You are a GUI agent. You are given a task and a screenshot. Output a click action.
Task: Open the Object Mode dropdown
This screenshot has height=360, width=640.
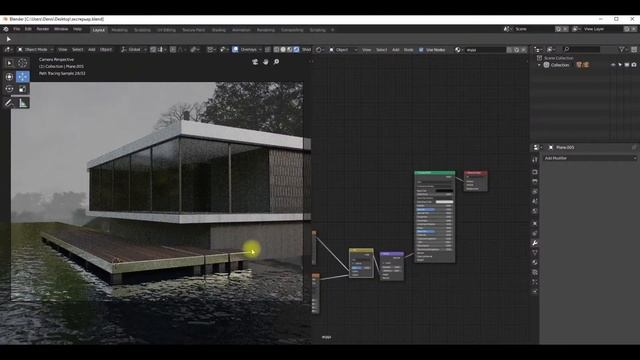point(36,49)
